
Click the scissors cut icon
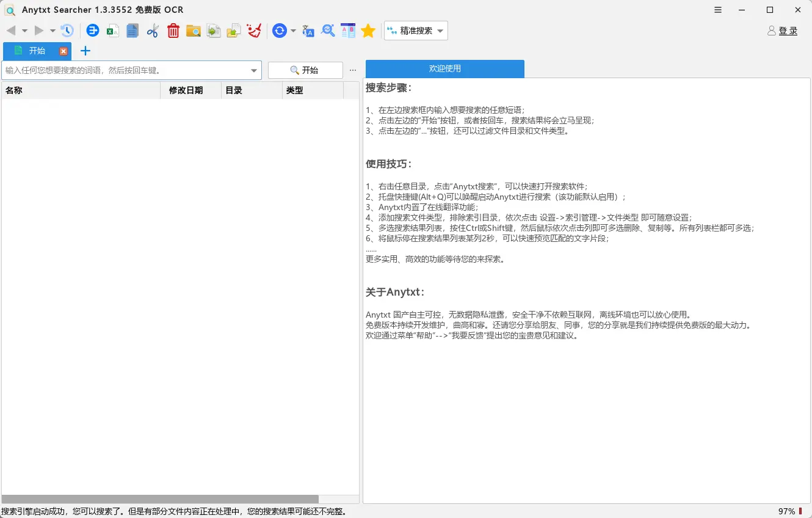153,31
